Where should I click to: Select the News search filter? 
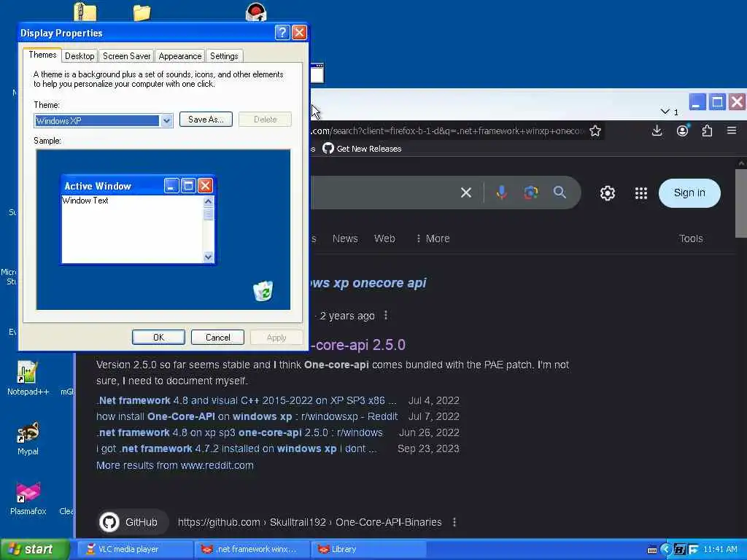pyautogui.click(x=345, y=238)
